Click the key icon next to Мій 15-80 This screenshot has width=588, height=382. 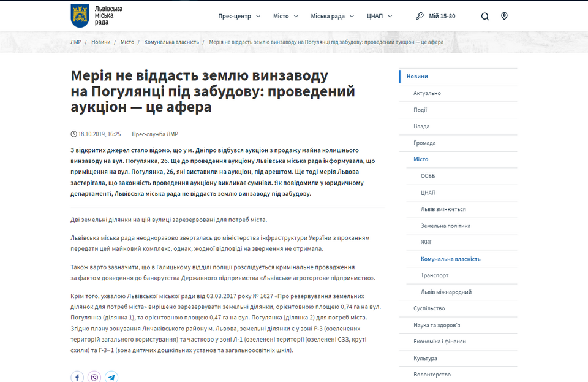(420, 16)
